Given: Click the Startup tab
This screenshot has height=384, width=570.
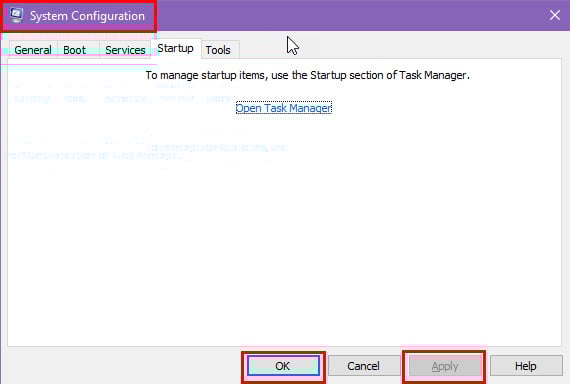Looking at the screenshot, I should coord(176,48).
